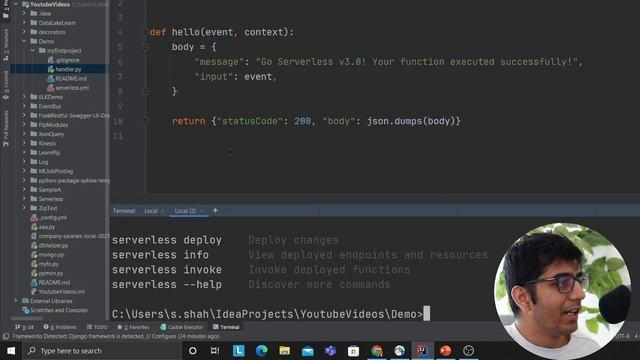Expand the ELKDemo folder
The height and width of the screenshot is (360, 640).
24,97
